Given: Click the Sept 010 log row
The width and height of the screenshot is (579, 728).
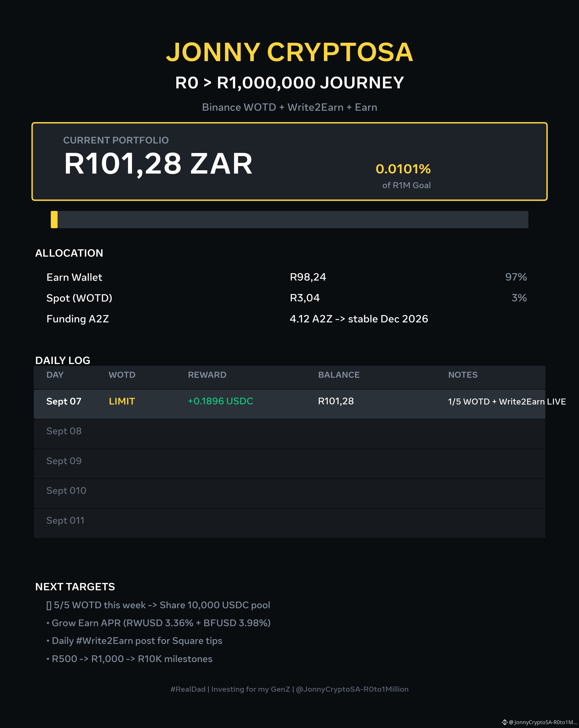Looking at the screenshot, I should (289, 493).
